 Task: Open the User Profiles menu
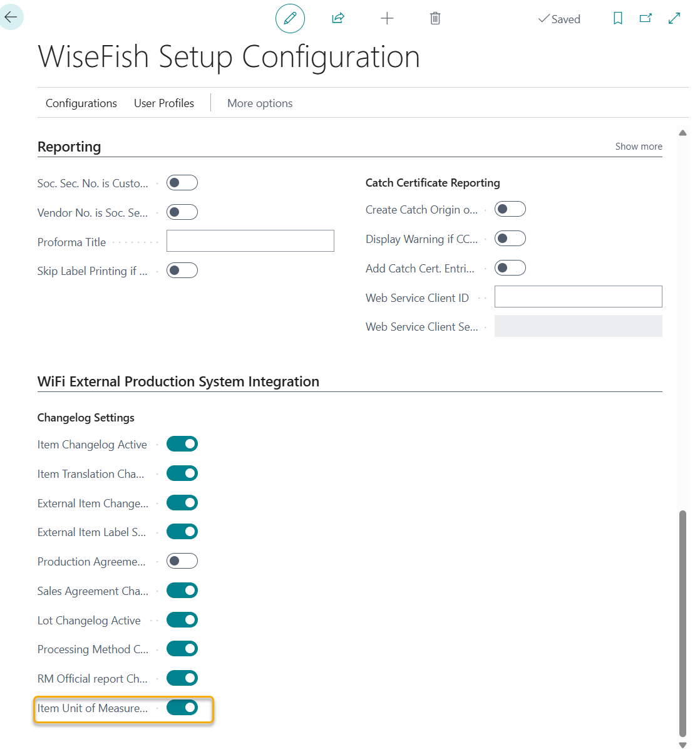[x=164, y=103]
